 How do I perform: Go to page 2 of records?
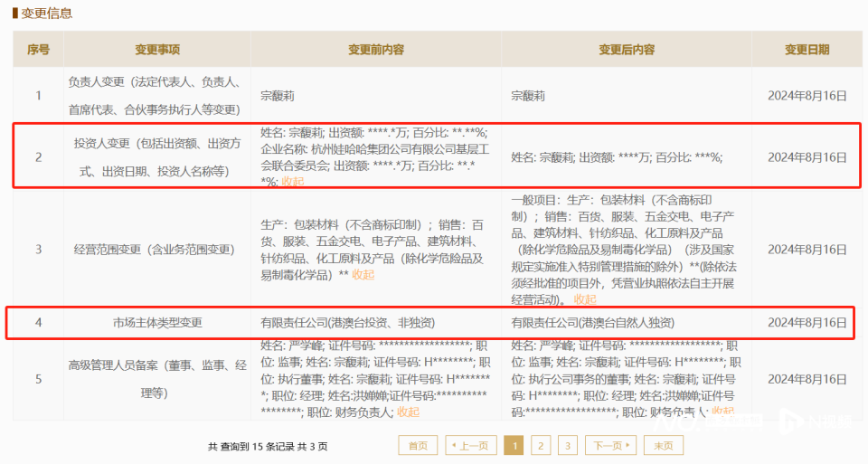click(541, 446)
